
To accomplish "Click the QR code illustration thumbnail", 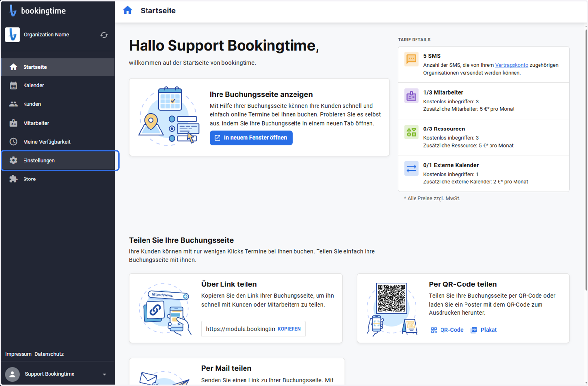I will tap(392, 309).
